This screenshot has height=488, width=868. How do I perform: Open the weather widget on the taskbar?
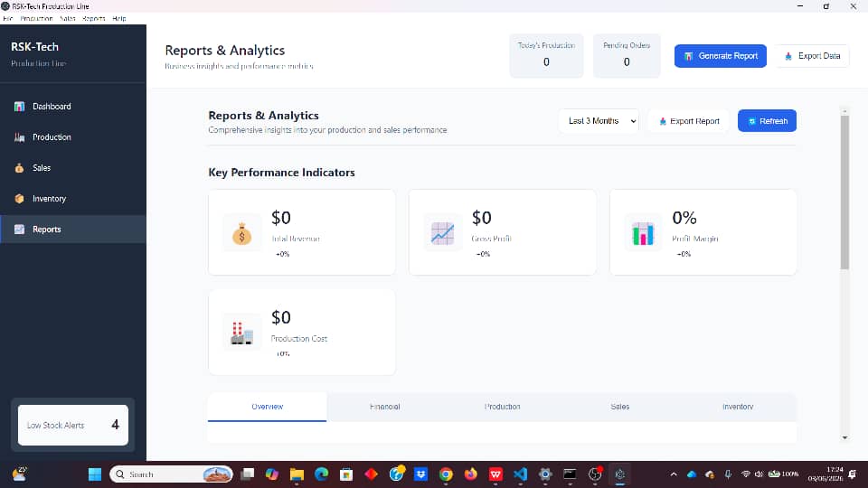20,474
